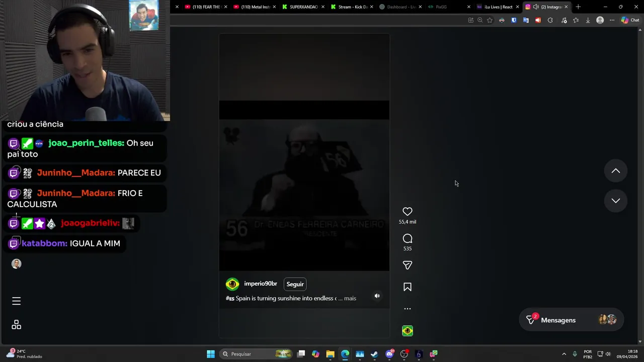This screenshot has height=362, width=644.
Task: Open Task View on taskbar
Action: click(301, 354)
